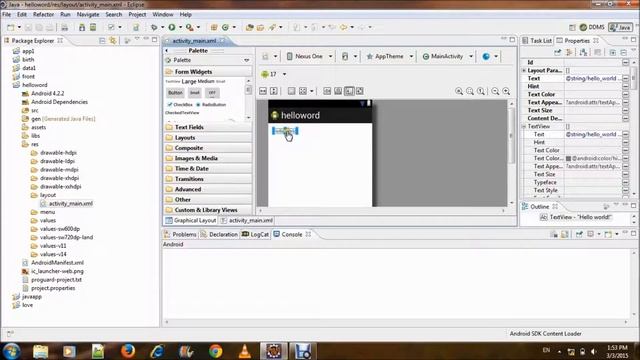This screenshot has height=360, width=640.
Task: Click Link with Editor in Package Explorer
Action: (113, 40)
